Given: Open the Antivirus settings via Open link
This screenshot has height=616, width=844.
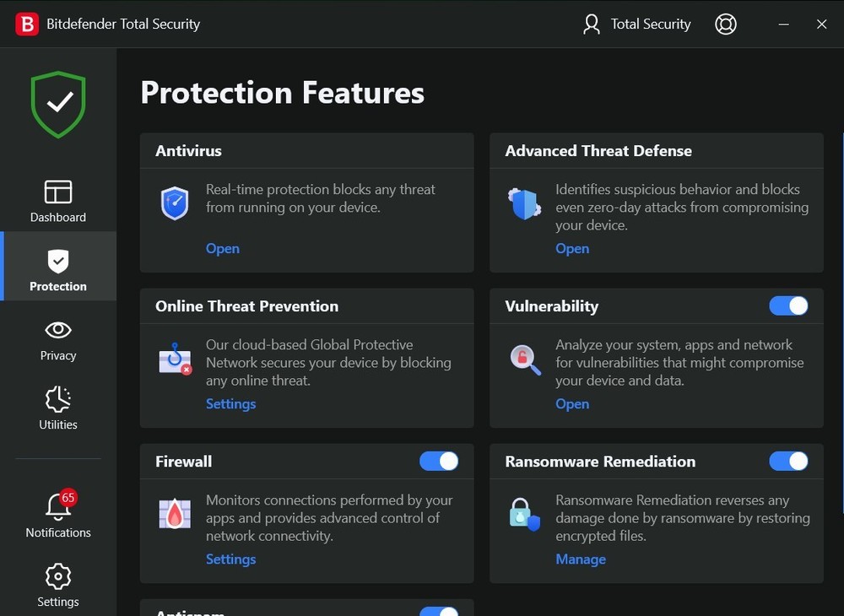Looking at the screenshot, I should 222,248.
